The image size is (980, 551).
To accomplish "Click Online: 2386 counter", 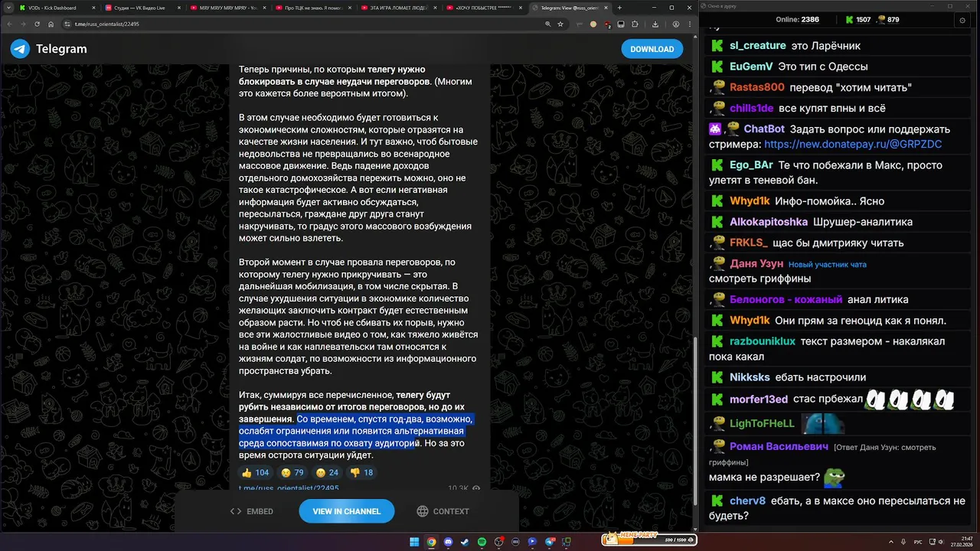I will point(797,20).
